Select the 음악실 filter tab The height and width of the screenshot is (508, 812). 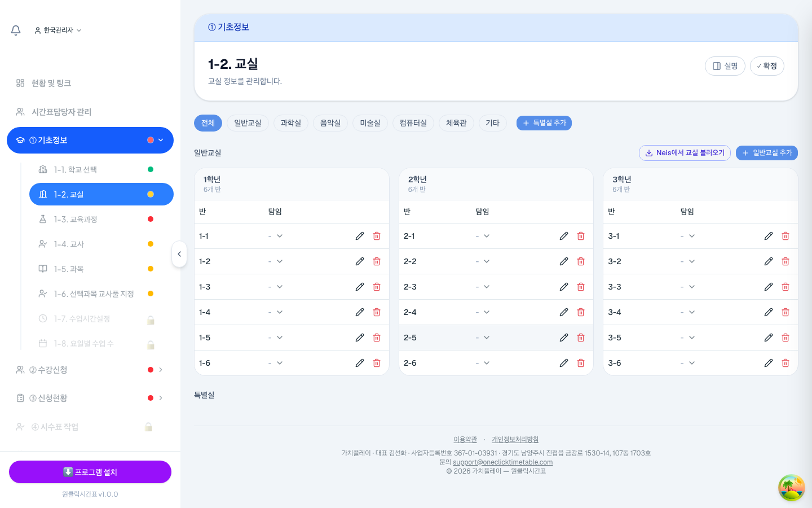pos(330,123)
